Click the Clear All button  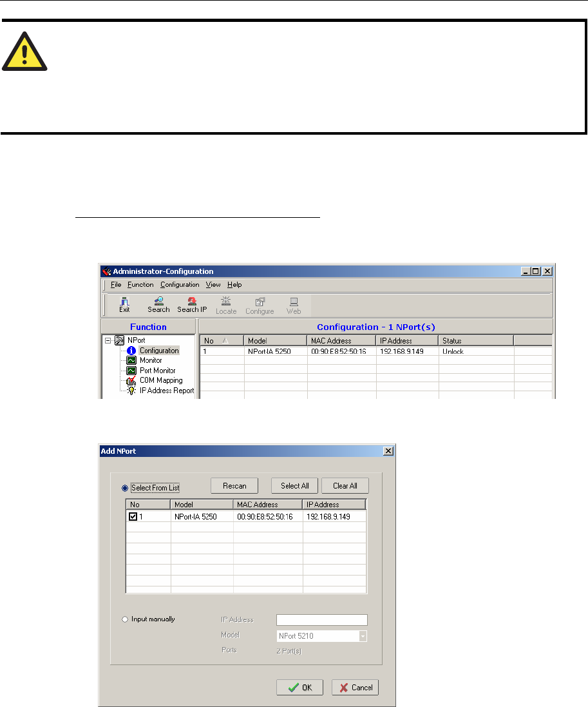(345, 485)
